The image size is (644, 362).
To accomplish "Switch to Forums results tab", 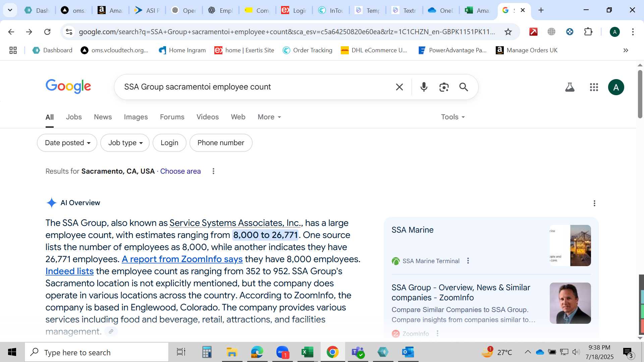I will [x=172, y=117].
